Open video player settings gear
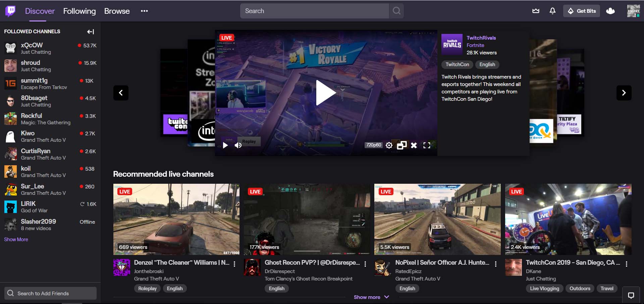 [389, 145]
